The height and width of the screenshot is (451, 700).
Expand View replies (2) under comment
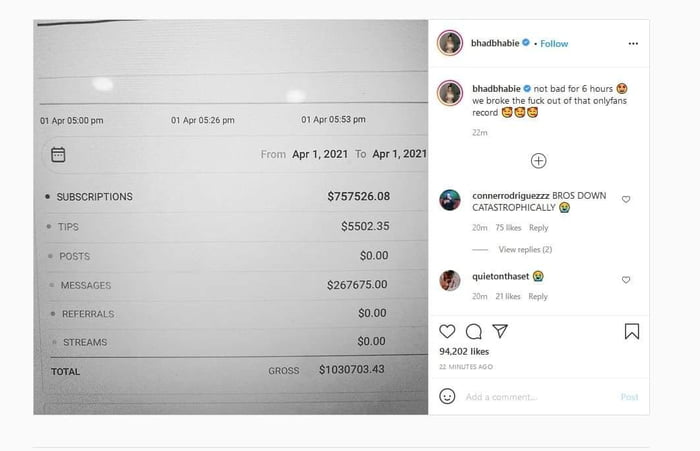(525, 249)
